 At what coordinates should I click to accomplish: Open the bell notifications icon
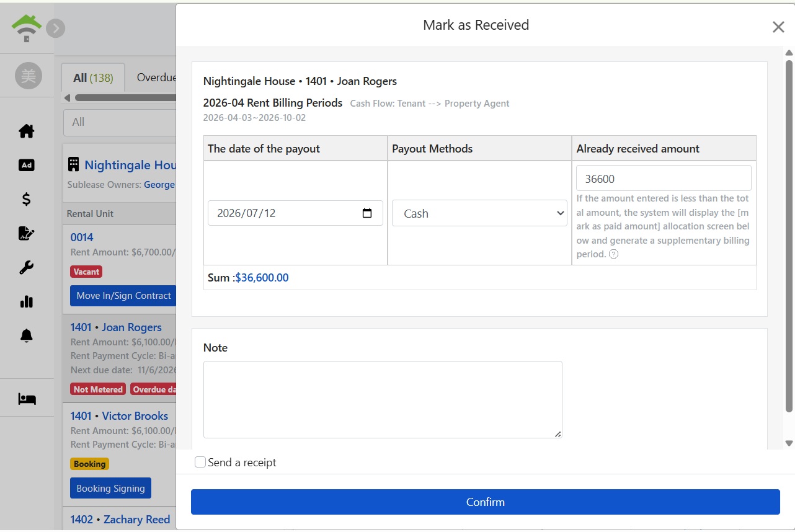point(27,336)
